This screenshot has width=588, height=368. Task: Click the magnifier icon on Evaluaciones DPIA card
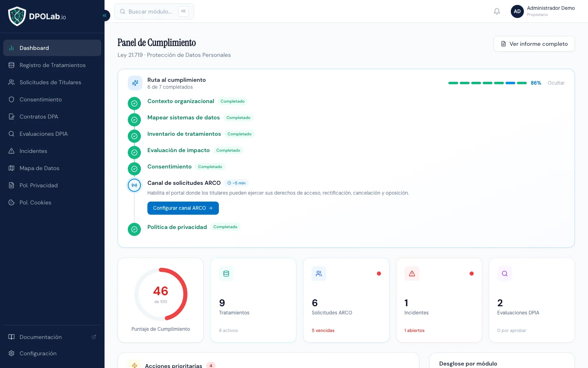[505, 274]
